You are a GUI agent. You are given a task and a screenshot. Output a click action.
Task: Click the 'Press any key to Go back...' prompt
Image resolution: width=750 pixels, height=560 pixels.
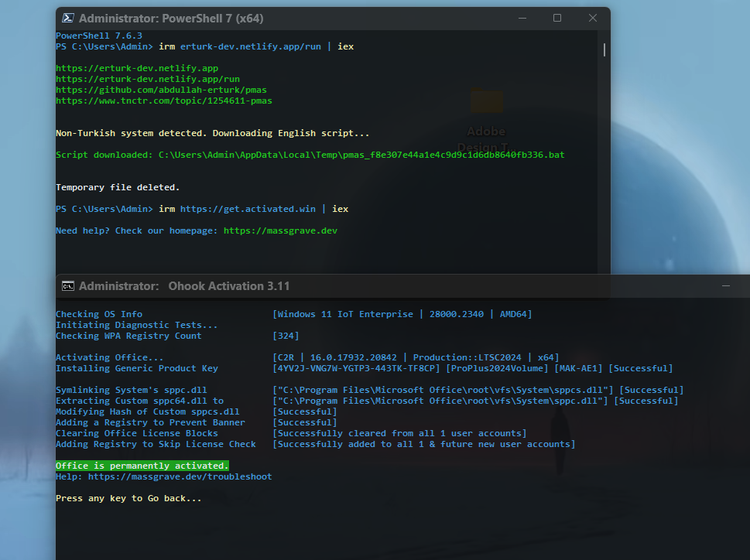coord(128,498)
